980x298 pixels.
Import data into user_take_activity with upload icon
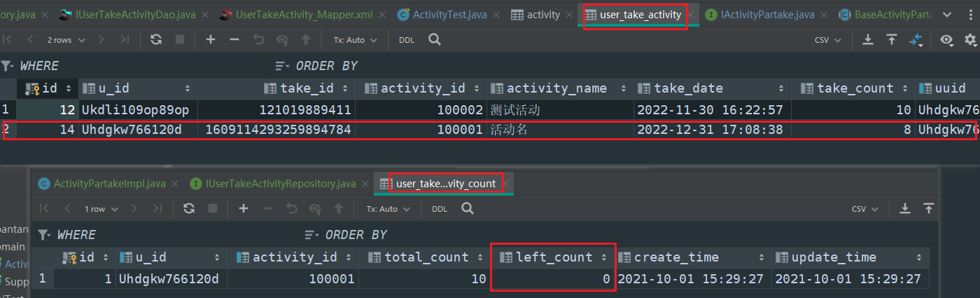892,40
